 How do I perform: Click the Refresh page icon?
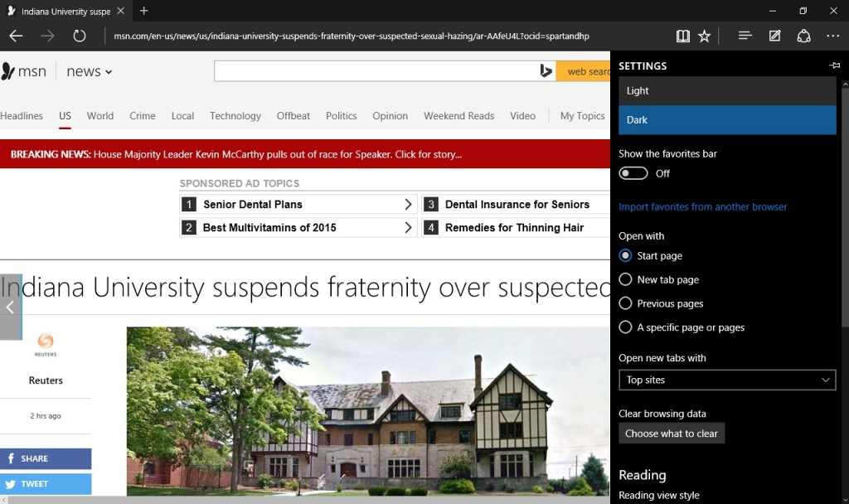pos(80,36)
